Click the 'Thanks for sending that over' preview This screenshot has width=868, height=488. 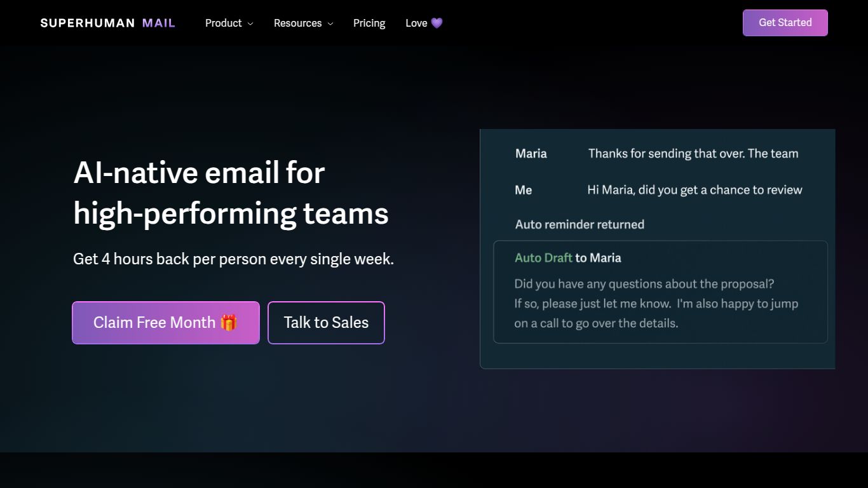click(693, 153)
